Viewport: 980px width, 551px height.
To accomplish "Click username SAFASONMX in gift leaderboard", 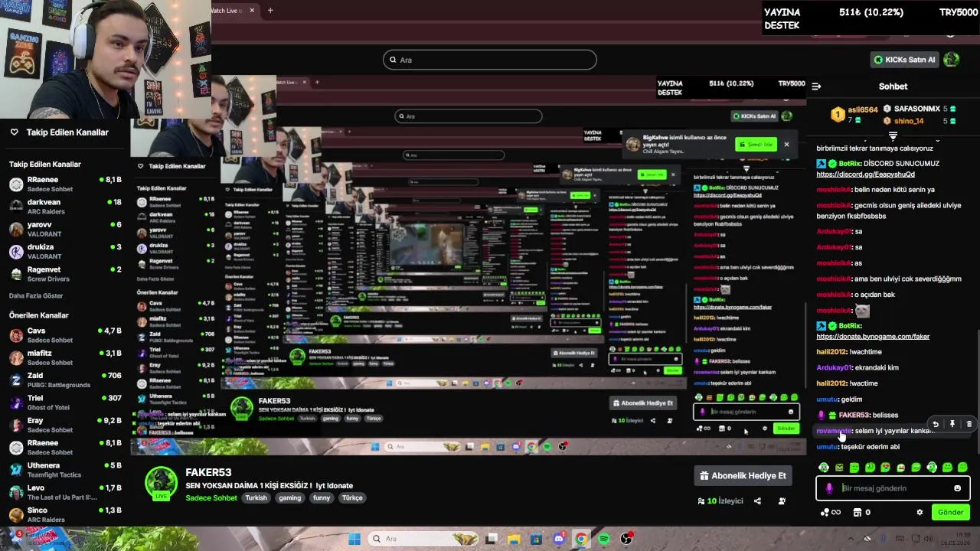I will coord(916,109).
